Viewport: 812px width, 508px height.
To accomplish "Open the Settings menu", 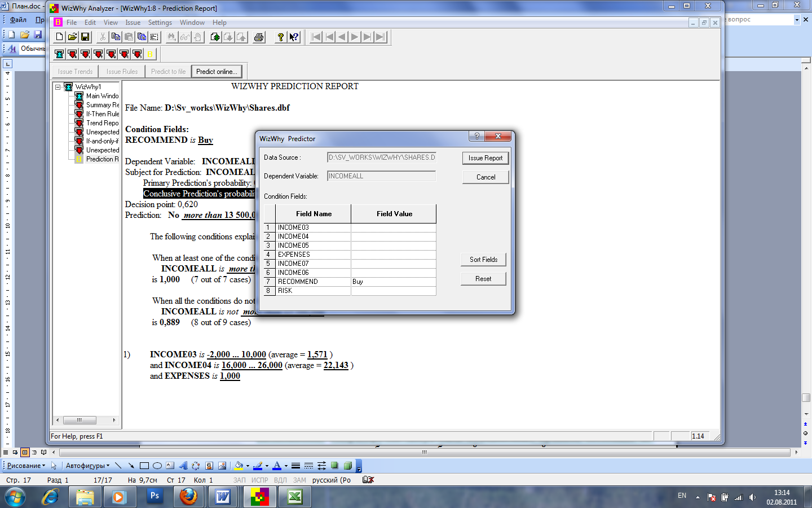I will point(160,23).
